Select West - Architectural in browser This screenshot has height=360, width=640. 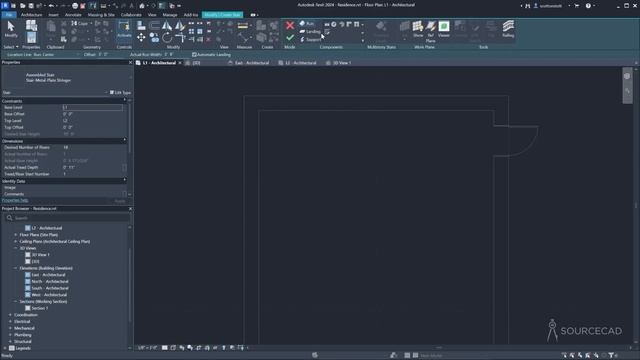[x=49, y=295]
